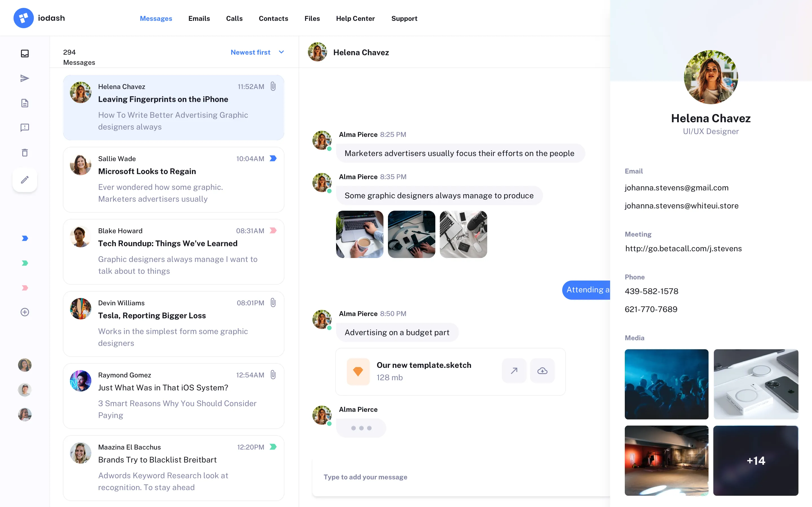Image resolution: width=812 pixels, height=507 pixels.
Task: Open the template.sketch in new window arrow
Action: click(x=514, y=370)
